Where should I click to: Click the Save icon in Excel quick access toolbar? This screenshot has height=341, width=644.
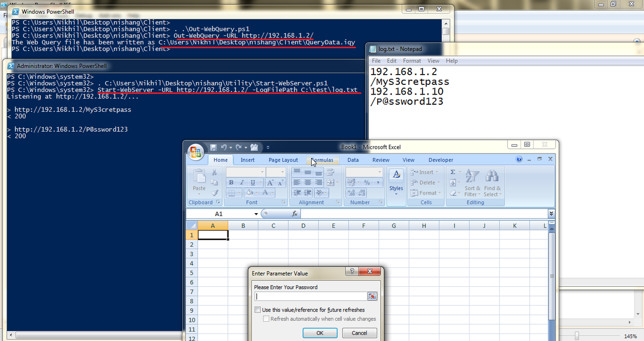coord(213,147)
